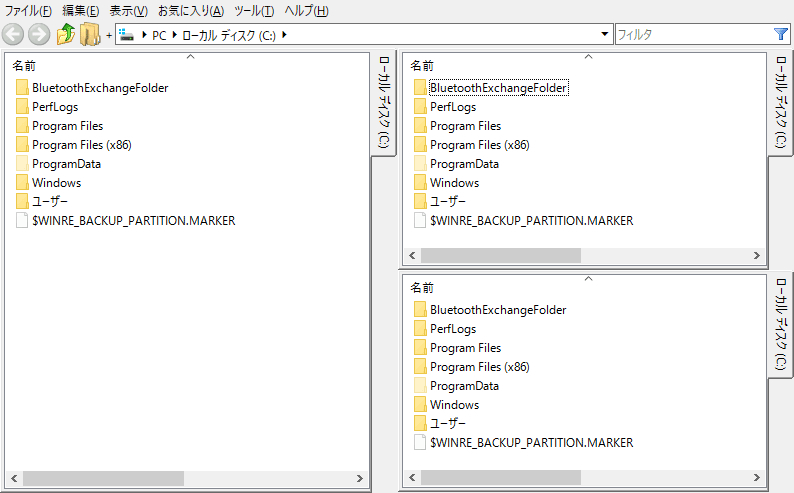Click PC in the breadcrumb path
The image size is (794, 493).
tap(159, 35)
